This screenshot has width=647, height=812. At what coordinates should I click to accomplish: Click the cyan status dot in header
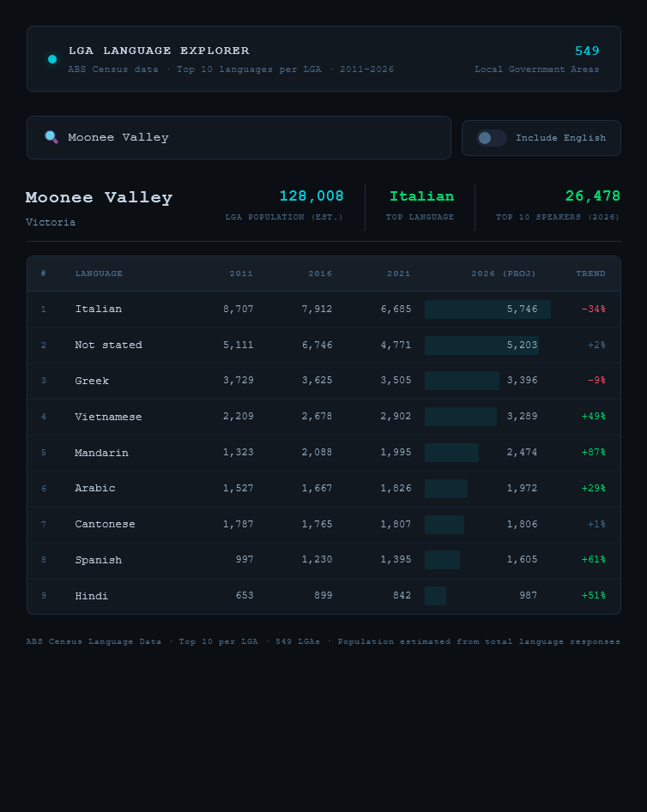pos(52,59)
